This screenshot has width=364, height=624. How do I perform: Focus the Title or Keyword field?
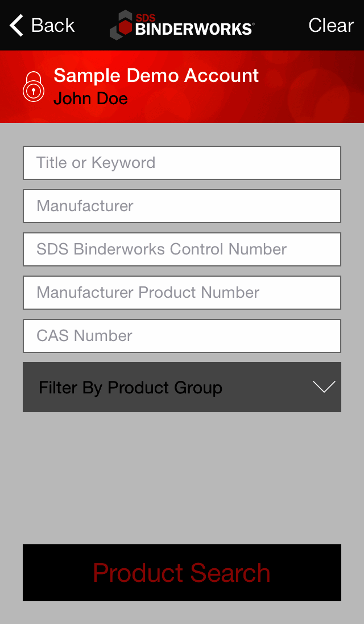182,163
